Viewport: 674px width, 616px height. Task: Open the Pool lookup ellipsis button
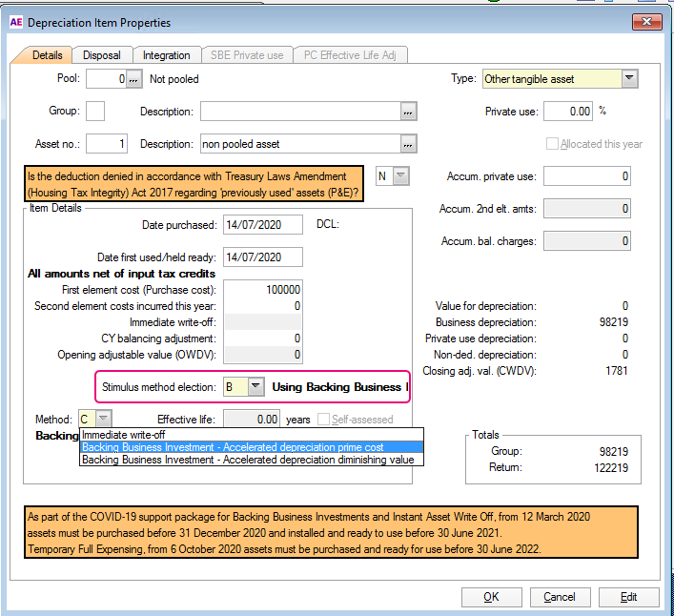click(134, 80)
